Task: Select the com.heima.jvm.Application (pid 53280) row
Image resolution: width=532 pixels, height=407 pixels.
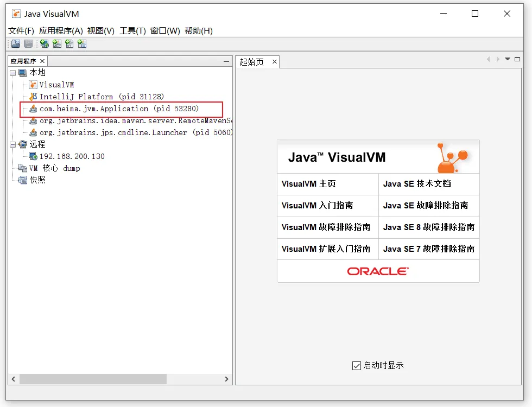Action: (119, 109)
